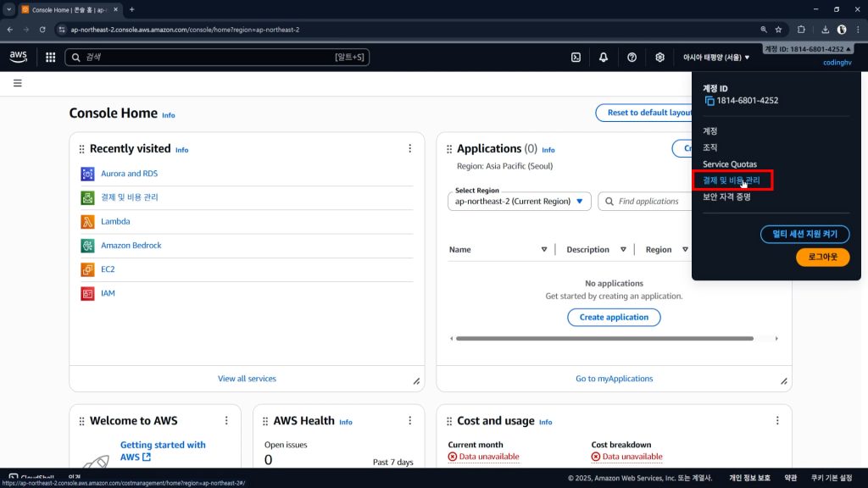Focus the Find applications search field
The image size is (868, 488).
pyautogui.click(x=645, y=202)
